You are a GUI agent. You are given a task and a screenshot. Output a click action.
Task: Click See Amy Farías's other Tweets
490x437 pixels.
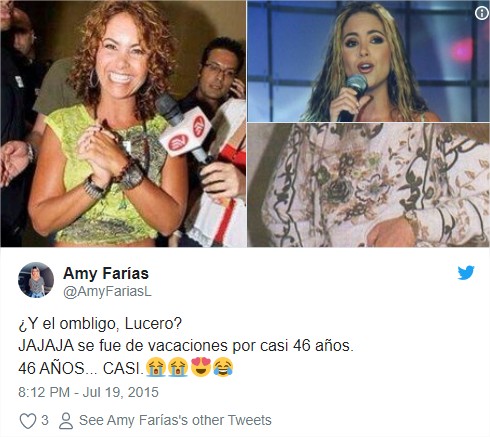(175, 420)
